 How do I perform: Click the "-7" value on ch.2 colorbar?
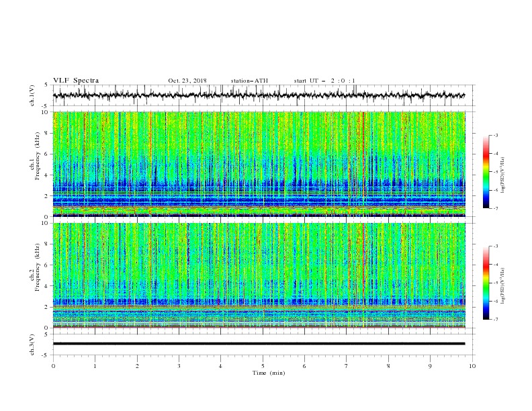tap(496, 320)
